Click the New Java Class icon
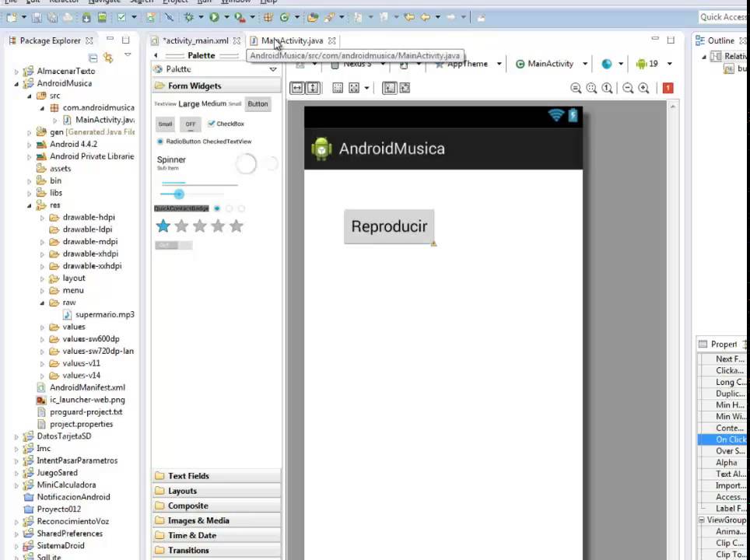 (285, 18)
